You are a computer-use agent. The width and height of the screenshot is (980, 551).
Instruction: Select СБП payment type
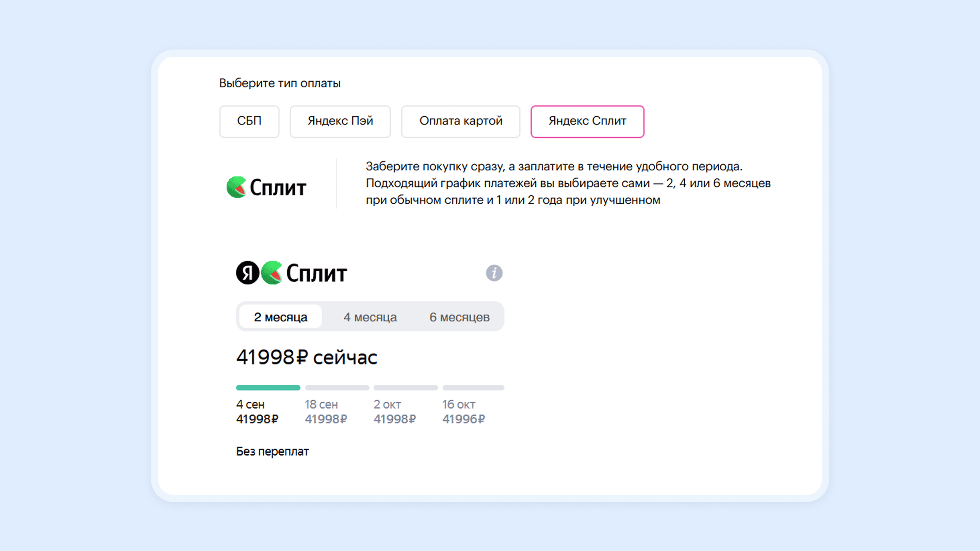pos(249,121)
